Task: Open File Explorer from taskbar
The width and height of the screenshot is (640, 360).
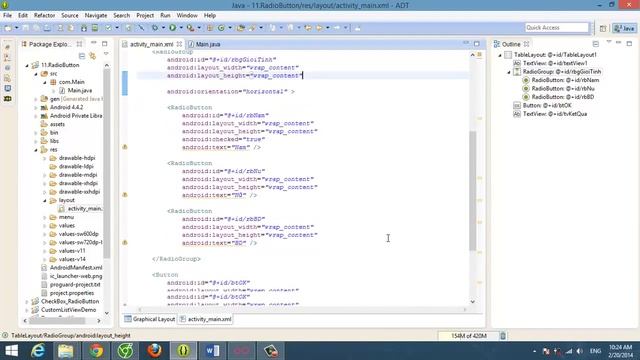Action: [65, 351]
